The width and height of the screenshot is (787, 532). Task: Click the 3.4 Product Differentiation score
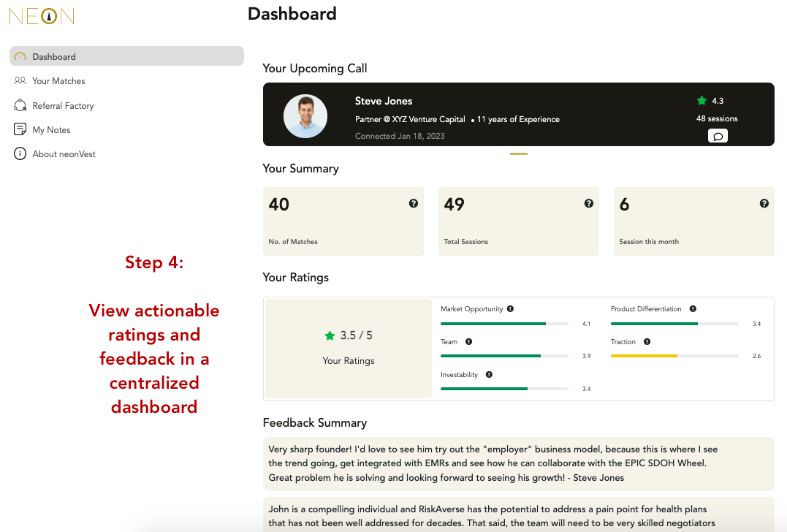click(x=756, y=324)
